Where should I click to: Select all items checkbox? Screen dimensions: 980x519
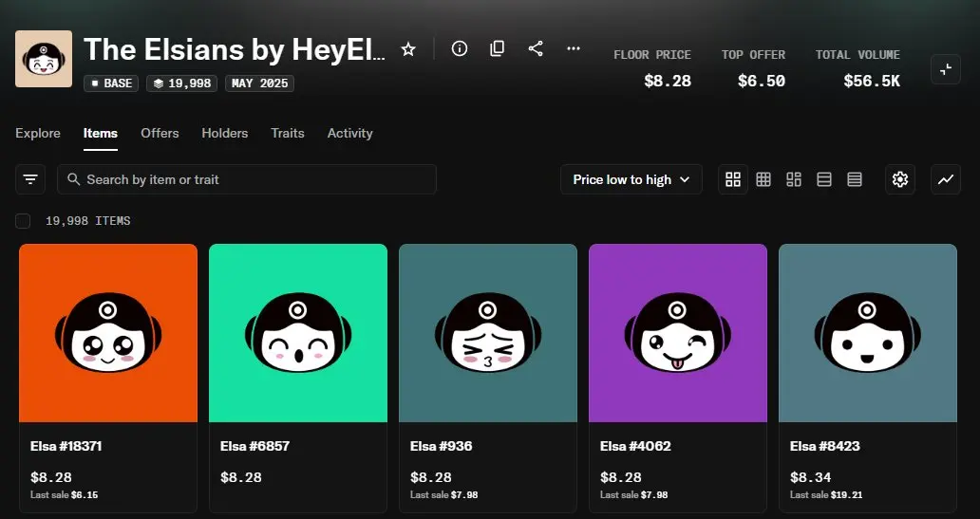point(23,221)
